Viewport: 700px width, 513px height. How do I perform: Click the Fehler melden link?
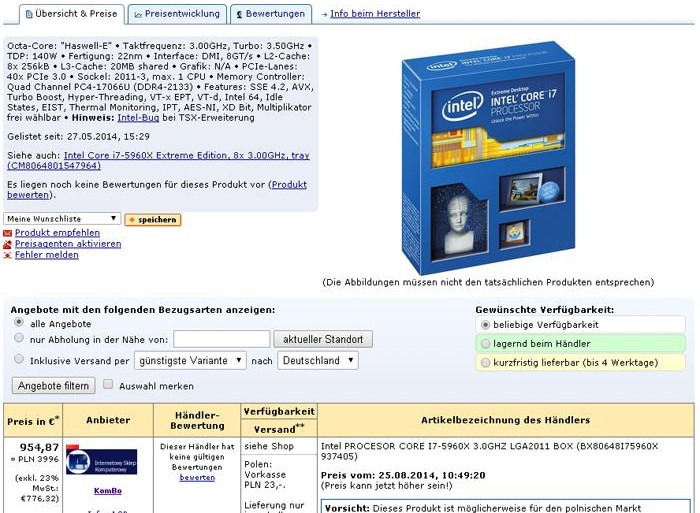coord(46,255)
